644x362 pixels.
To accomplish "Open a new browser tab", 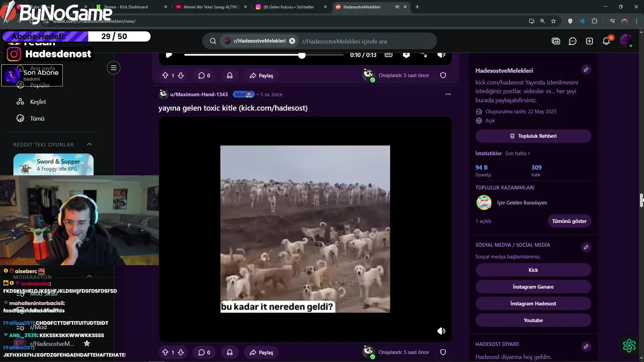I will (417, 7).
